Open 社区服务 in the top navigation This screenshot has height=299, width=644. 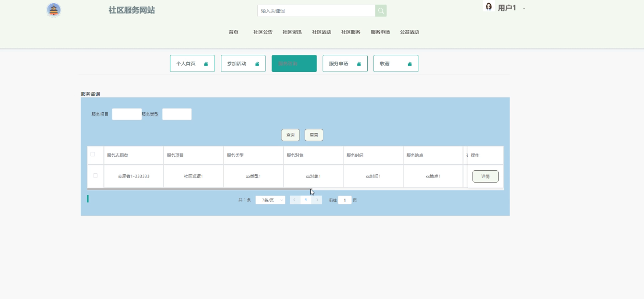[351, 32]
